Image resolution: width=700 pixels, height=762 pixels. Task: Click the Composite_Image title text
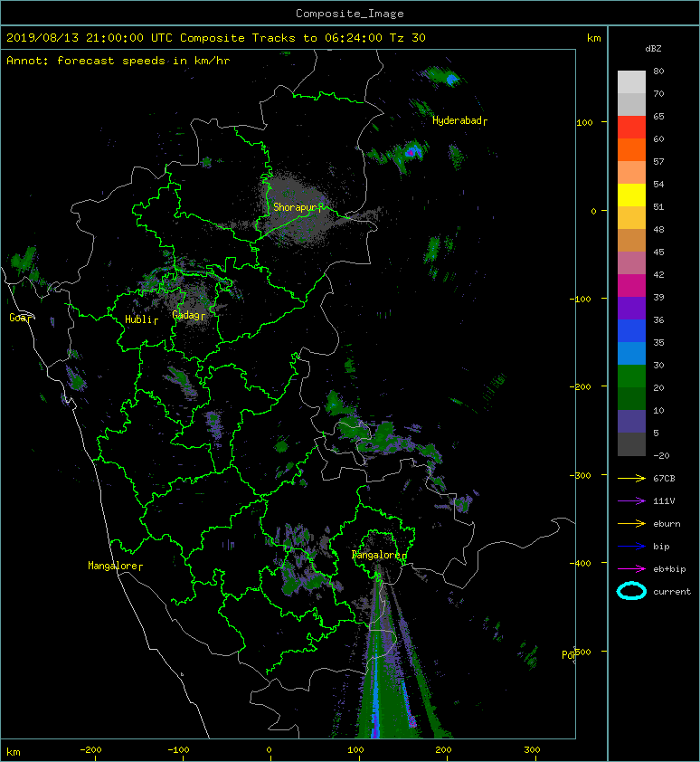350,14
